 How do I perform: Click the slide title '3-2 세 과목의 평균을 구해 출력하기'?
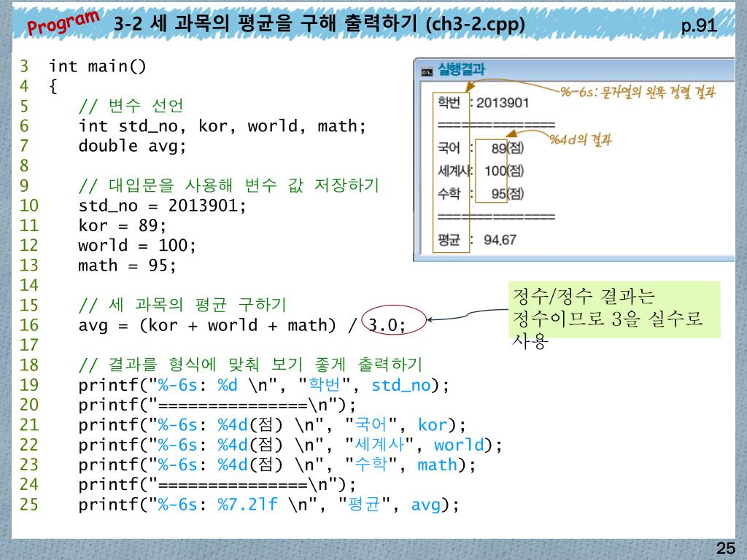[x=266, y=23]
